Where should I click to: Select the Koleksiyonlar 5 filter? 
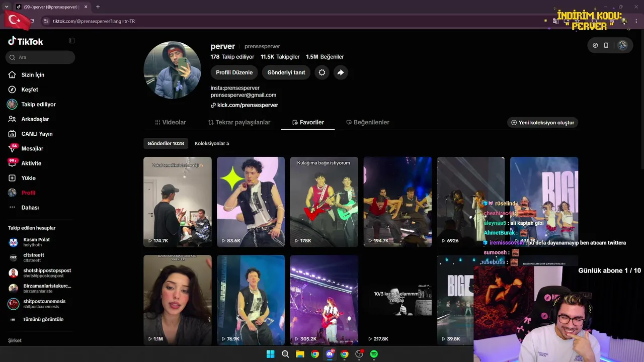click(x=212, y=143)
